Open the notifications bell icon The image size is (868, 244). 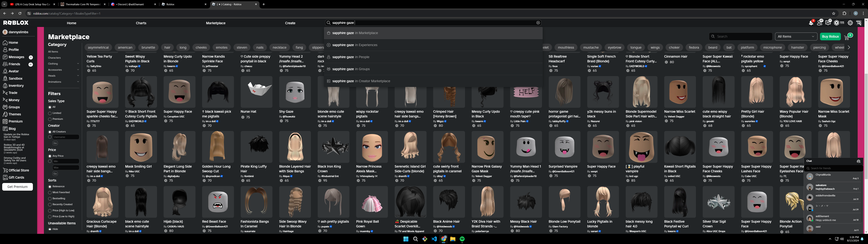[811, 23]
